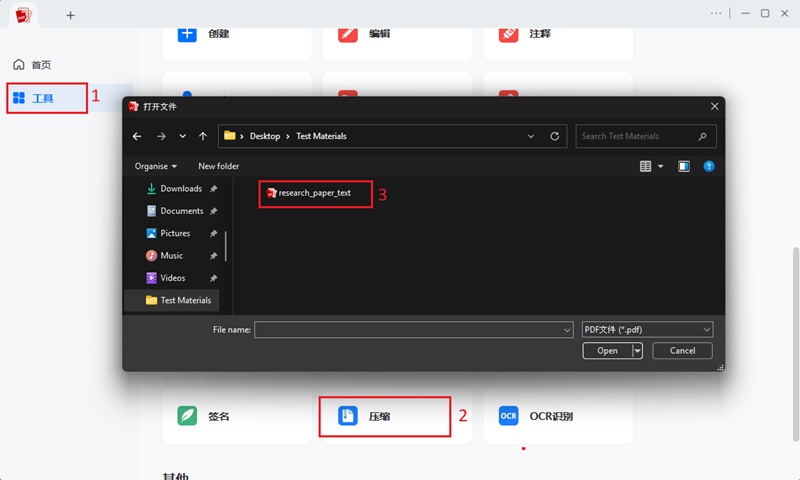Click the Open button
Viewport: 800px width, 480px height.
(607, 350)
